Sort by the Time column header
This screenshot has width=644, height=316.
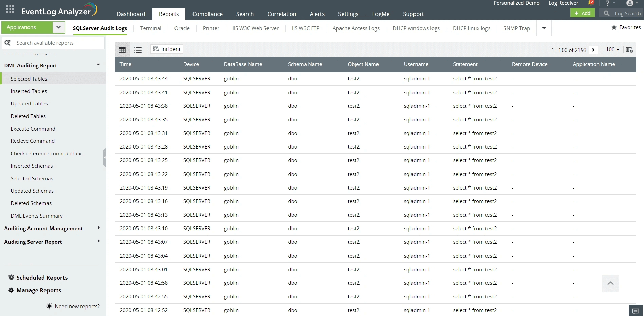click(125, 64)
